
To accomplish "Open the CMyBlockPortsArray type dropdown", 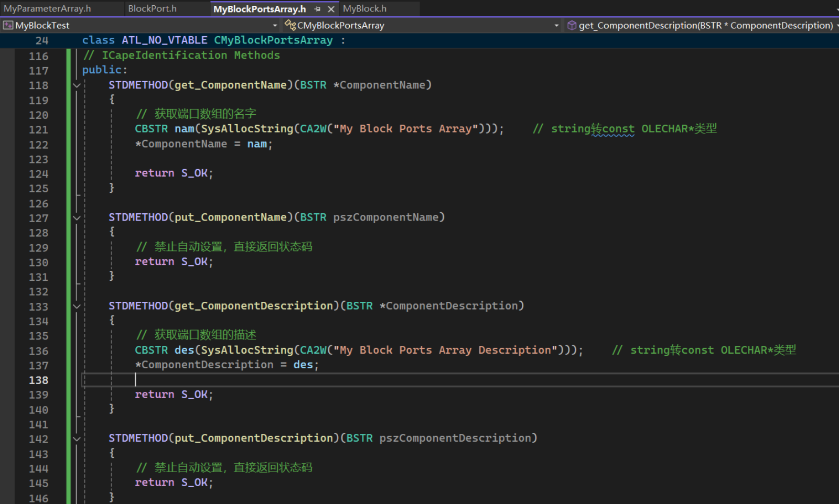I will tap(556, 25).
